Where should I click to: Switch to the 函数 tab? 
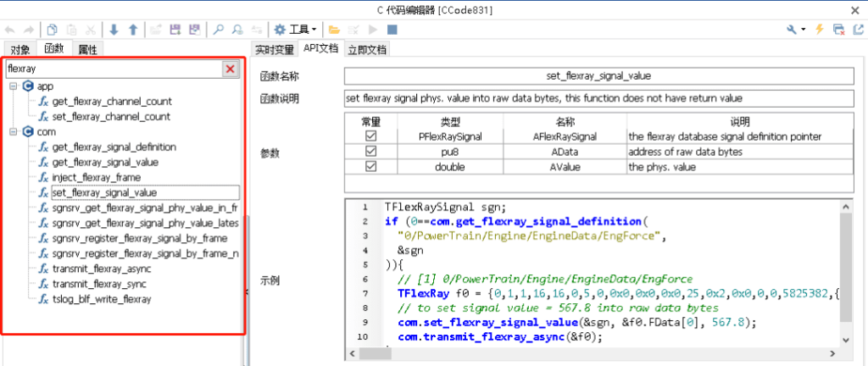[54, 48]
